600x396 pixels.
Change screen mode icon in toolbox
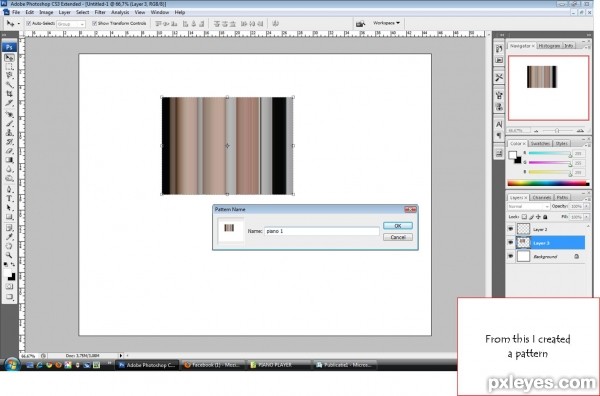click(x=9, y=297)
